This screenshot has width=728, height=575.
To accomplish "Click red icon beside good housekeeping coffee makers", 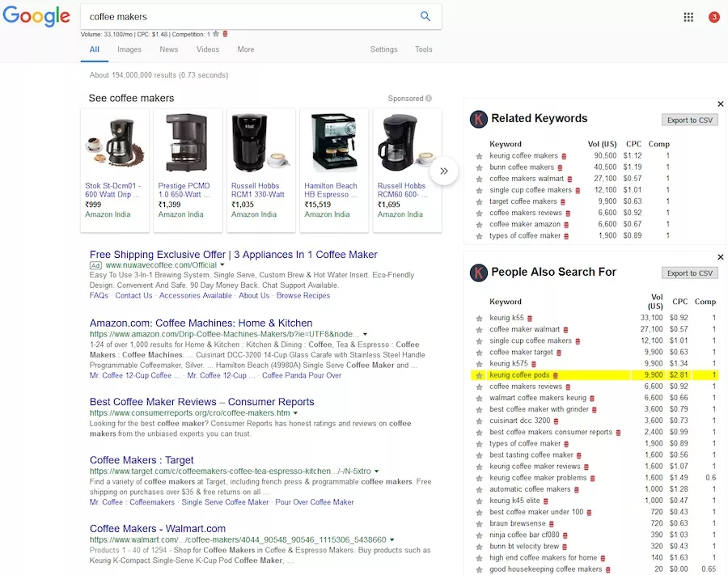I will tap(607, 569).
